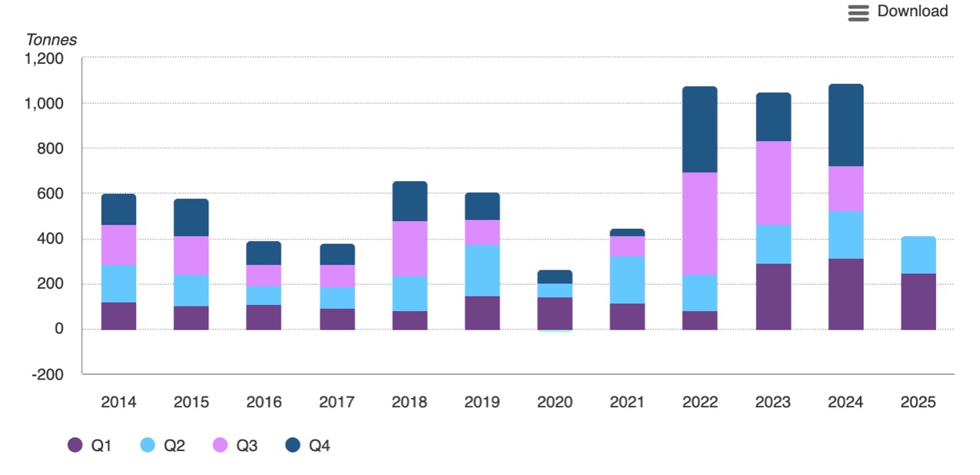Select the 2014 Q4 dark blue segment
The image size is (980, 475).
coord(118,209)
